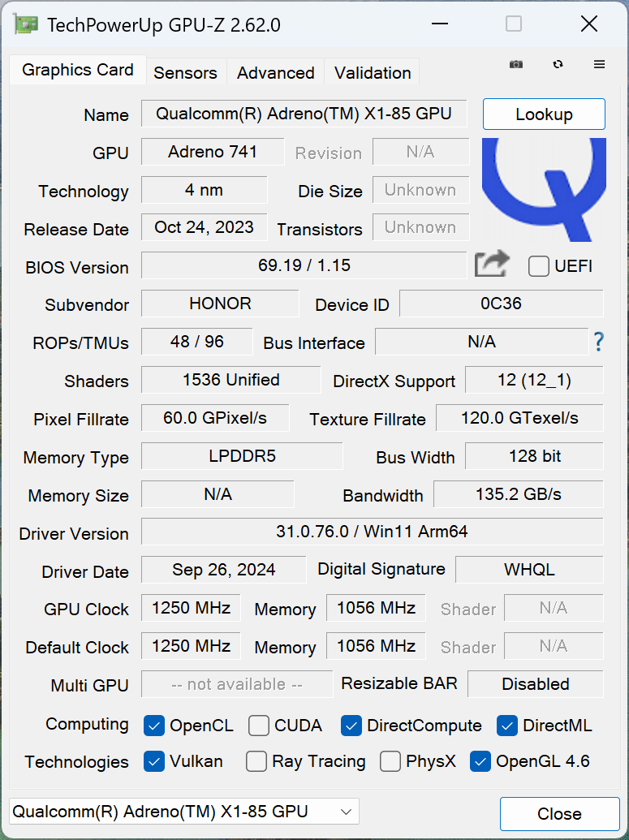Maximize the GPU-Z window
629x840 pixels.
point(514,24)
